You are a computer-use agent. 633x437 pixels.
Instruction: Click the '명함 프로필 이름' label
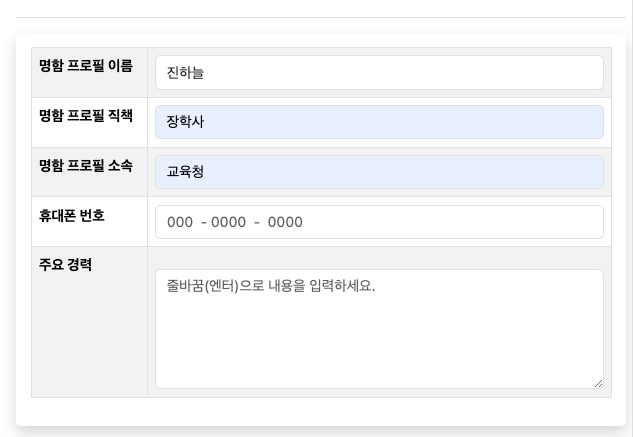[x=86, y=66]
